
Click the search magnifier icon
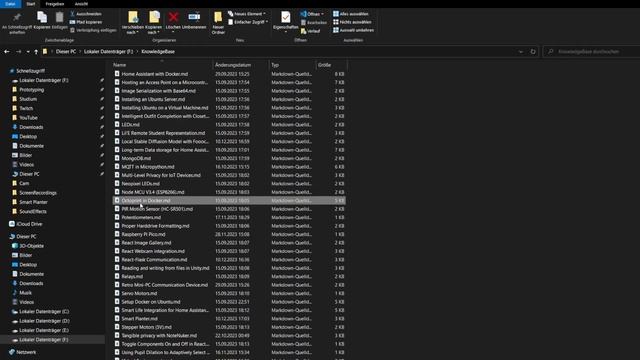click(551, 52)
